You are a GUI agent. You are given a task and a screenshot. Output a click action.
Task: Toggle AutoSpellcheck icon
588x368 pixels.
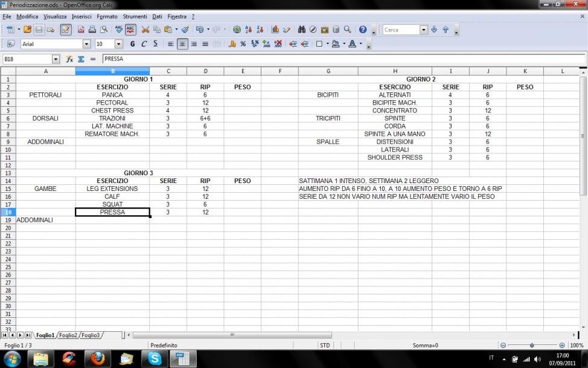tap(130, 30)
